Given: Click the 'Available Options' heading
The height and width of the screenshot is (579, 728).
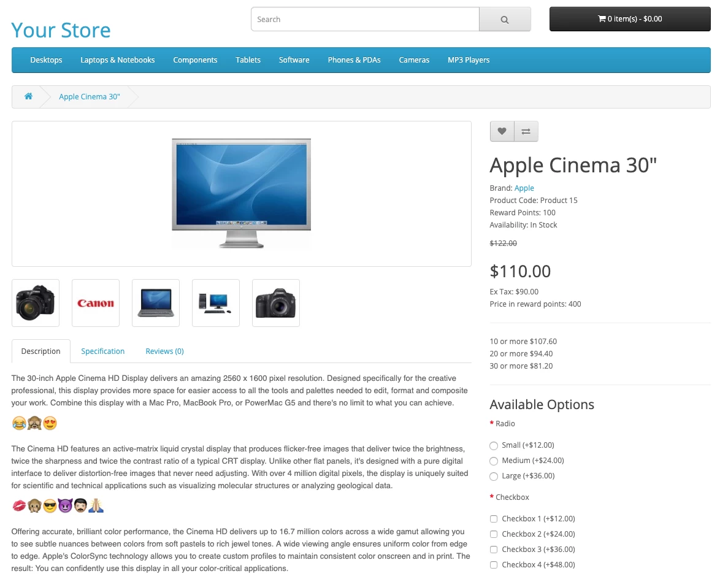Looking at the screenshot, I should tap(542, 404).
